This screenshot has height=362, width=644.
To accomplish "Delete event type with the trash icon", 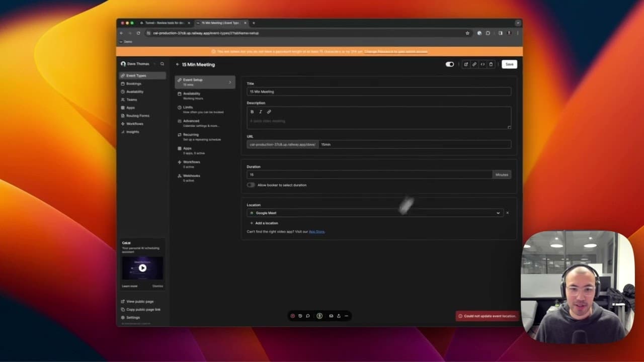I will 491,64.
